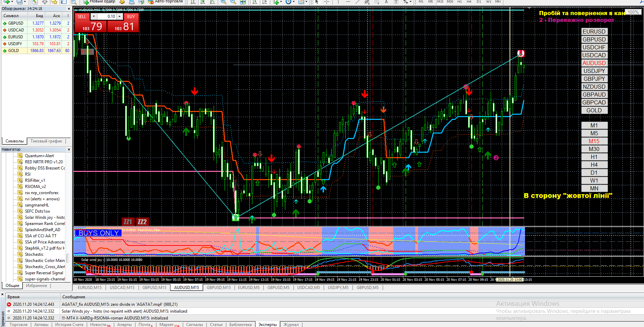Toggle H4 timeframe in top toolbar
This screenshot has height=327, width=644.
(x=469, y=2)
